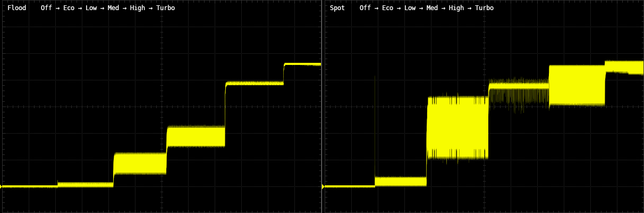This screenshot has width=644, height=213.
Task: Select the Flood waveform's Turbo top segment
Action: point(302,64)
